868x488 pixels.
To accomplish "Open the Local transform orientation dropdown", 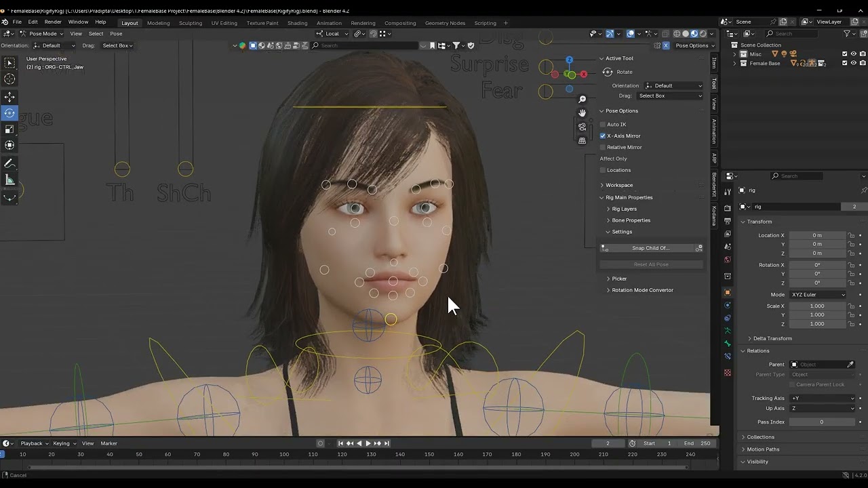I will click(332, 34).
